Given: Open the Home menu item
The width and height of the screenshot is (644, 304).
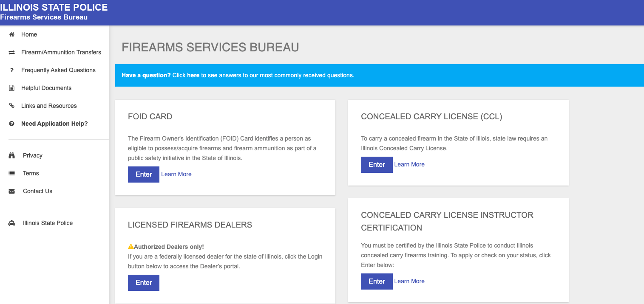Looking at the screenshot, I should coord(29,34).
